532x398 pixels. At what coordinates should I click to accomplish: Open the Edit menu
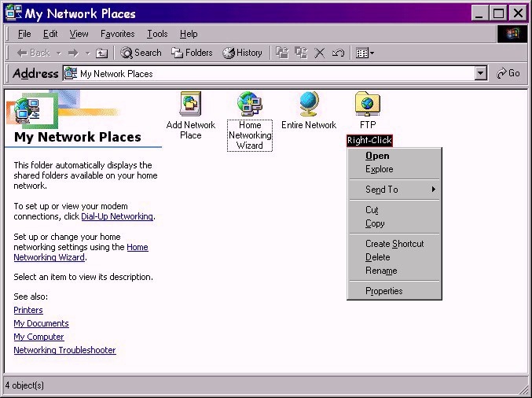50,34
